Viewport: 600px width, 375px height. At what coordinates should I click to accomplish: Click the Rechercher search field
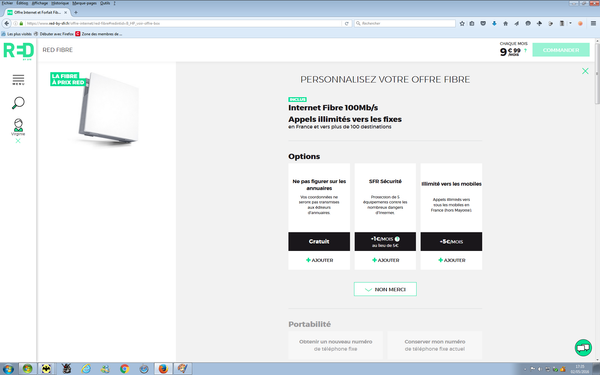pyautogui.click(x=405, y=23)
